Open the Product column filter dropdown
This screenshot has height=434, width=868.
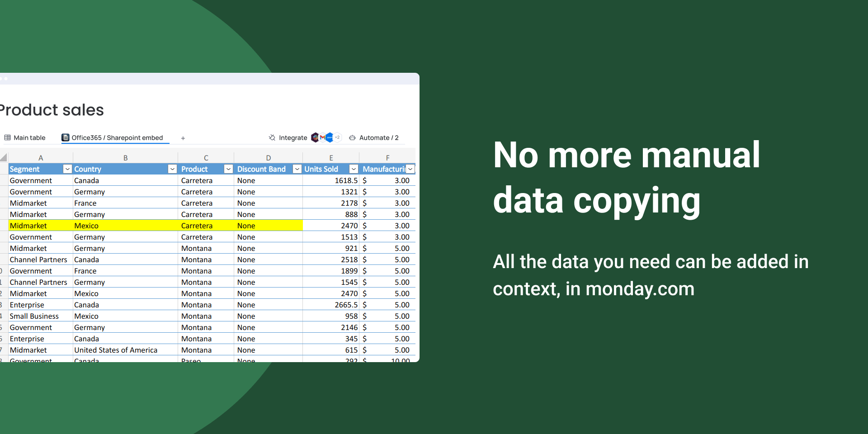pyautogui.click(x=228, y=169)
